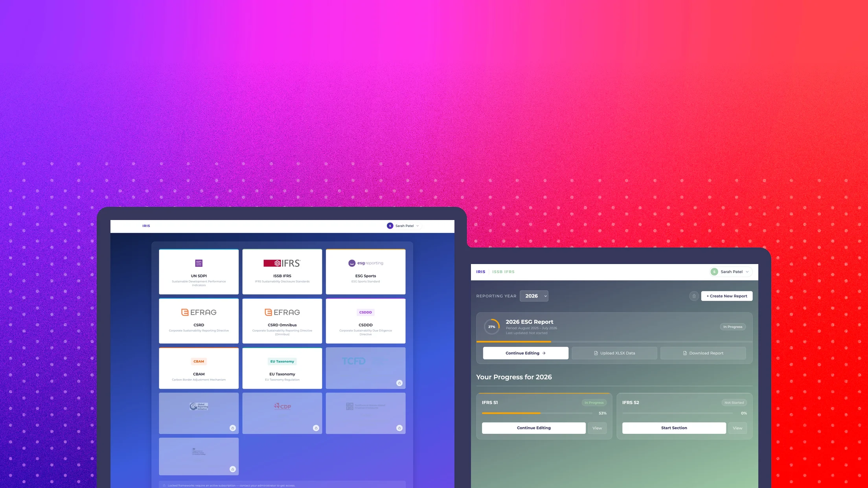Click Not Started badge on IFRS S2
The height and width of the screenshot is (488, 868).
734,403
